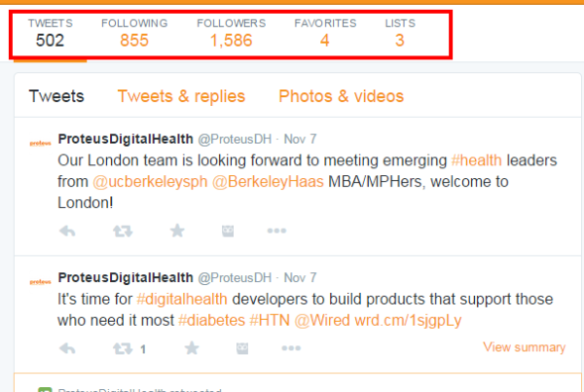Open the Following count 855

click(134, 33)
